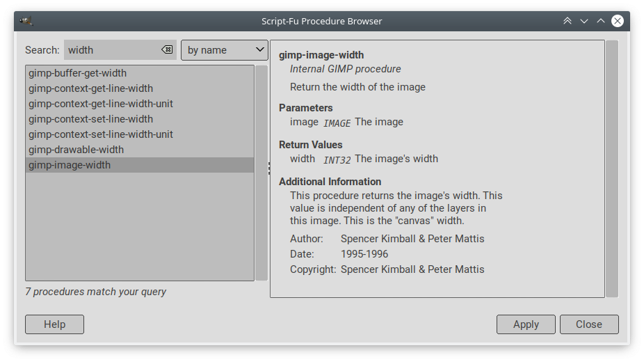Close window using titlebar X icon
The width and height of the screenshot is (644, 362).
click(618, 21)
